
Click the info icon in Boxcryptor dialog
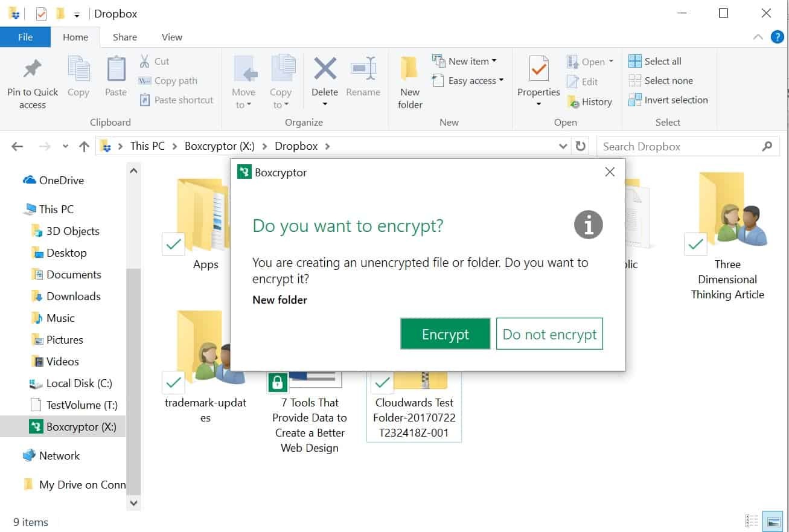coord(588,225)
